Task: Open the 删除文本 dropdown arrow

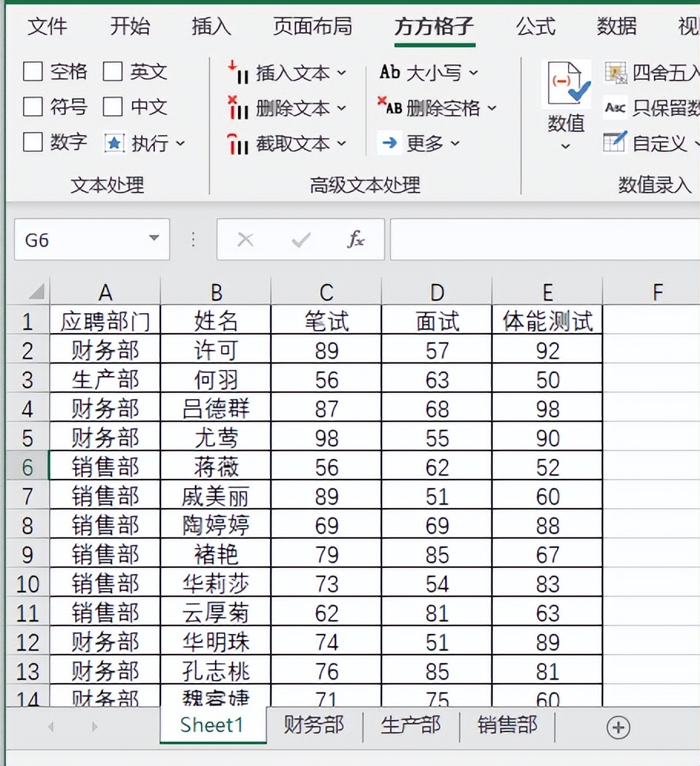Action: click(x=342, y=108)
